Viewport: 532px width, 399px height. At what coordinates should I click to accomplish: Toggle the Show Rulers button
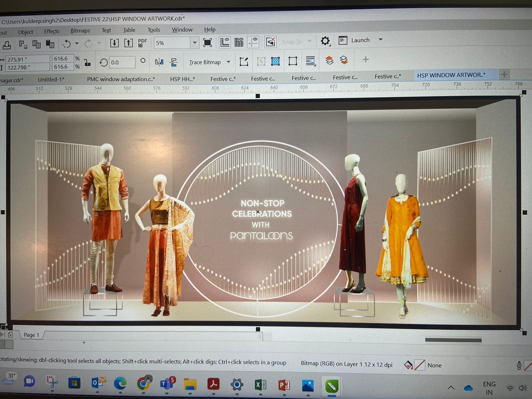[x=224, y=42]
